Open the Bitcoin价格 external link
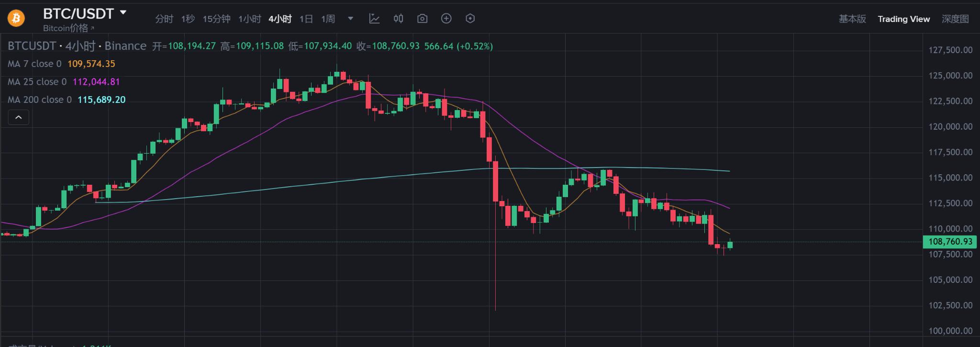This screenshot has height=347, width=980. coord(68,28)
